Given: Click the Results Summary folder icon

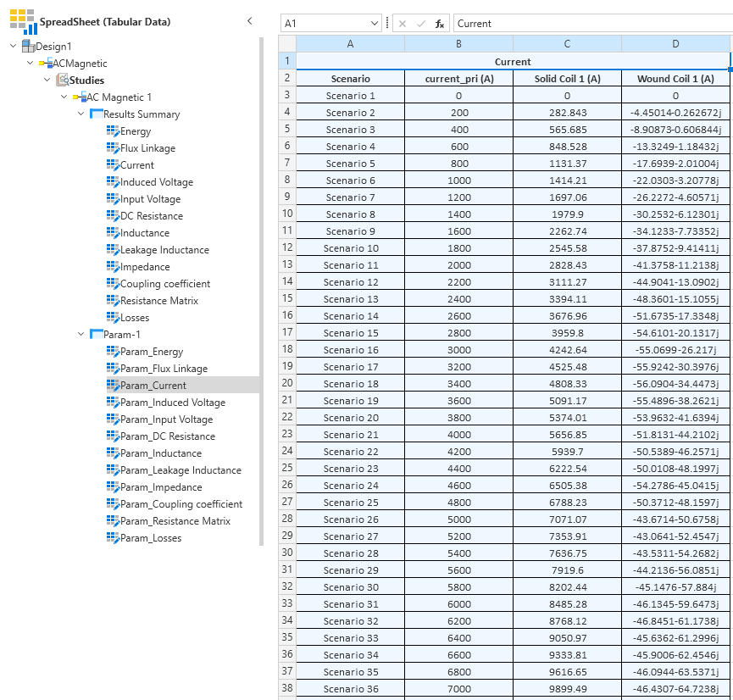Looking at the screenshot, I should pos(97,114).
